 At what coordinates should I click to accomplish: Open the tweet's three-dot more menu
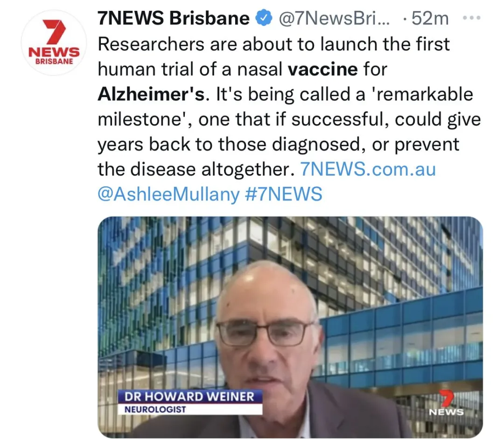click(471, 18)
